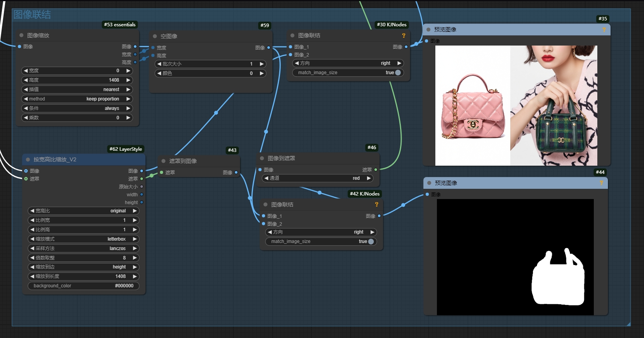
Task: Increase 乘数 value in 图像缩放
Action: tap(128, 118)
